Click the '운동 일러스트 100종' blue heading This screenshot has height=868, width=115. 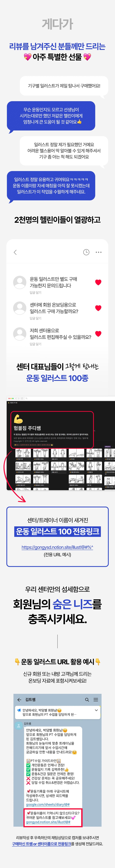point(57,378)
